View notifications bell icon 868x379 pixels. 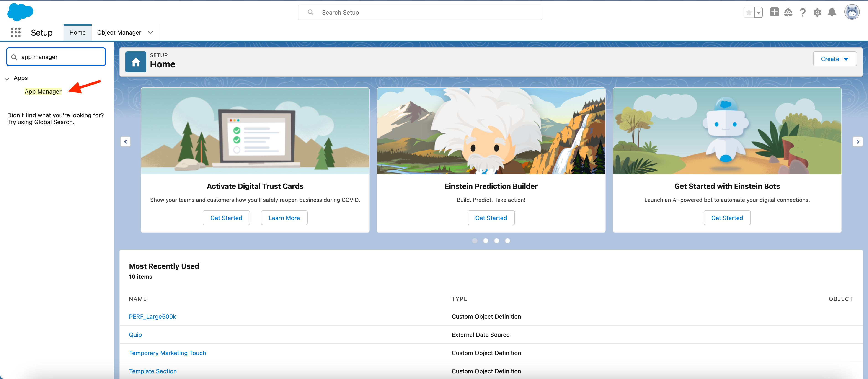click(x=832, y=12)
